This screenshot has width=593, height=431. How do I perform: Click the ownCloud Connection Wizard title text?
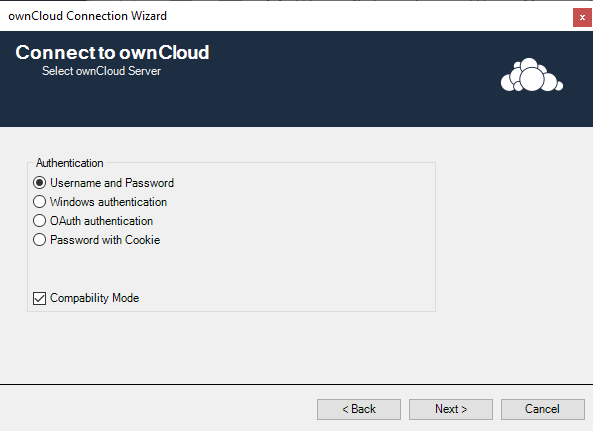point(87,16)
